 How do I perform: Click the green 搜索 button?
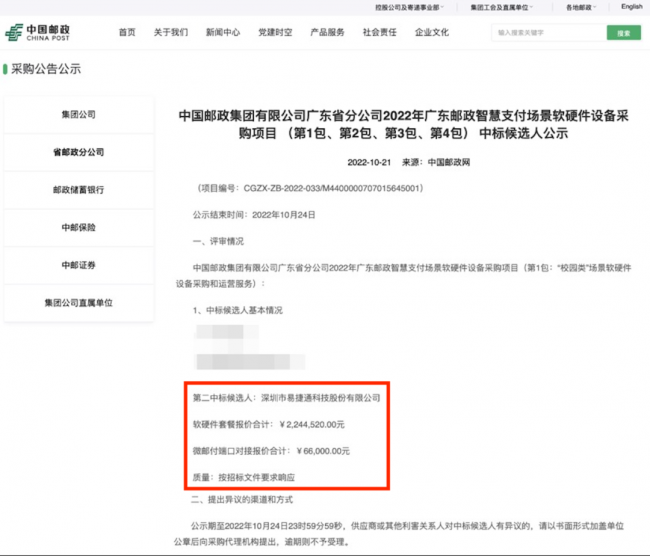coord(624,33)
